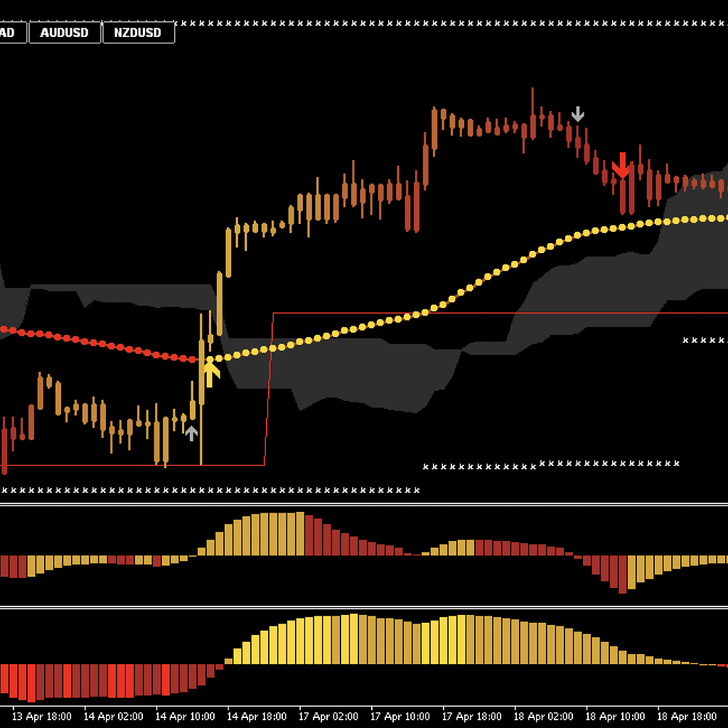Click the 13 Apr 18:00 time label
Screen dimensions: 728x728
point(41,716)
